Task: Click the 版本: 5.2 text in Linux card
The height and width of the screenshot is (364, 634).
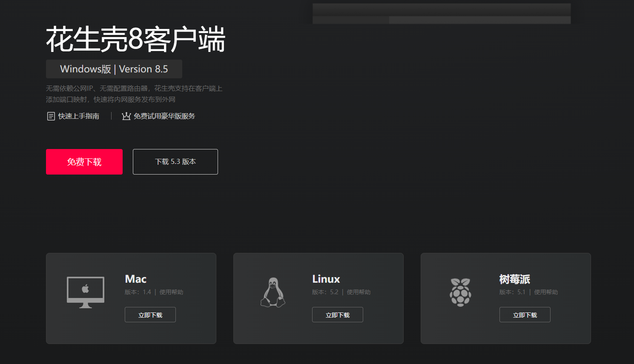Action: [x=325, y=292]
